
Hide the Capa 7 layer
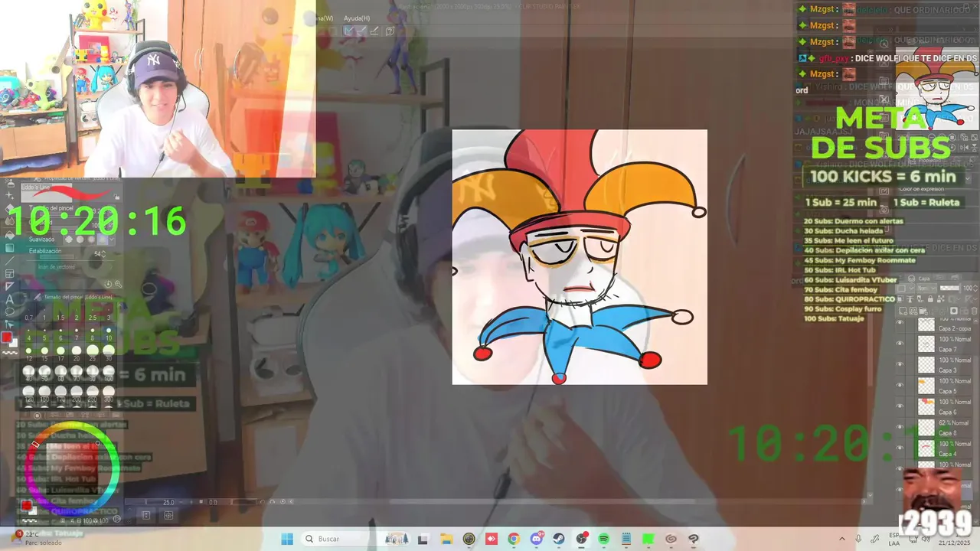click(900, 344)
